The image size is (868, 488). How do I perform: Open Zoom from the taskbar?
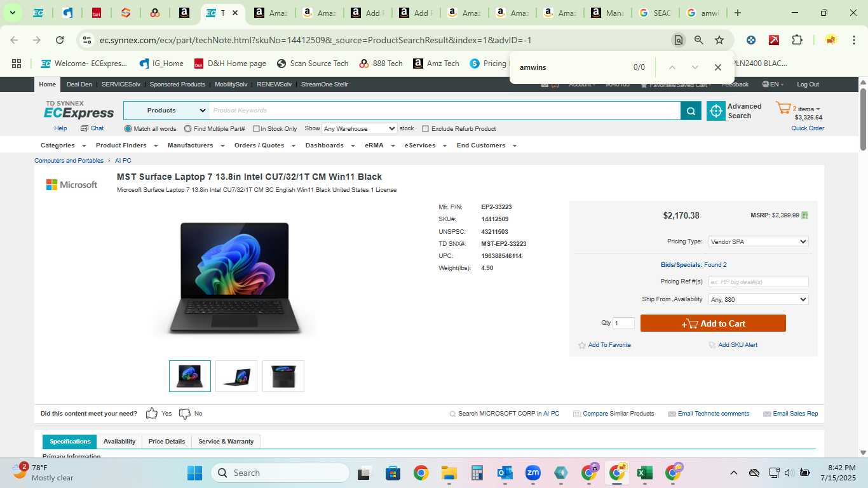coord(532,473)
